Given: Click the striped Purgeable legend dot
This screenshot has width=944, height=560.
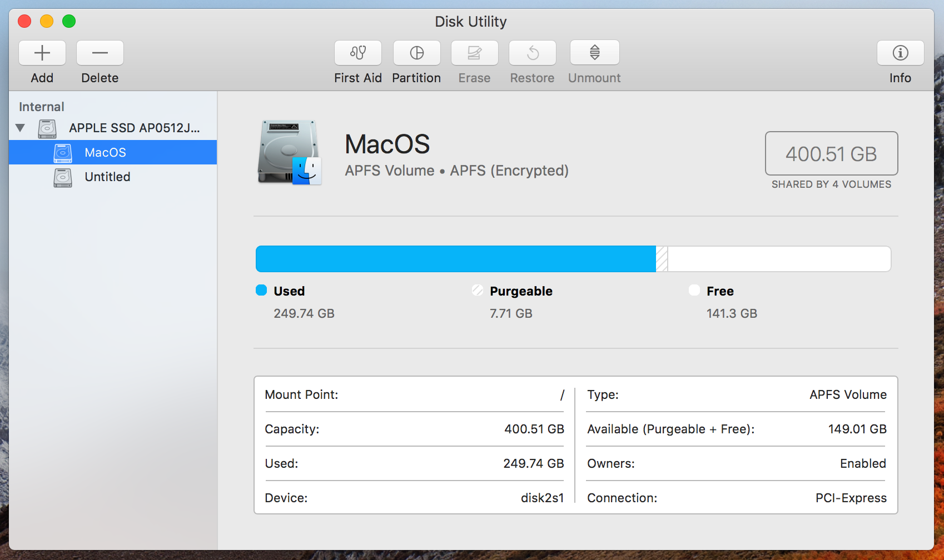Looking at the screenshot, I should coord(478,290).
